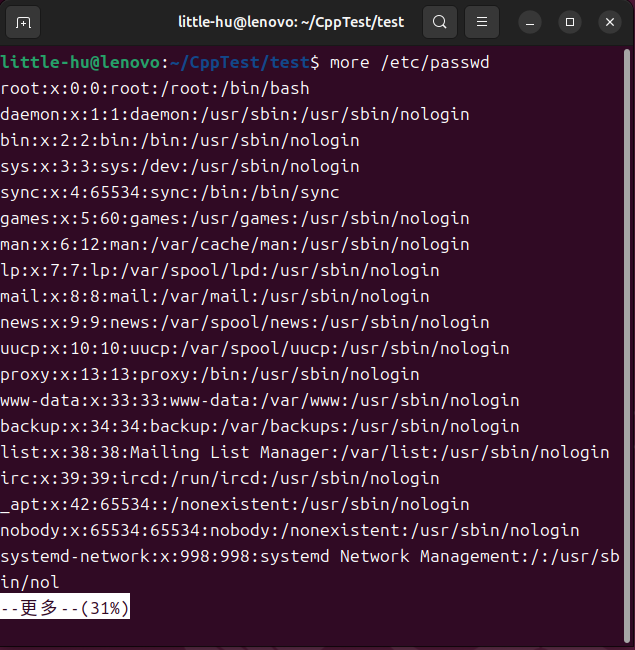Minimize the terminal window
The image size is (635, 650).
pyautogui.click(x=530, y=22)
